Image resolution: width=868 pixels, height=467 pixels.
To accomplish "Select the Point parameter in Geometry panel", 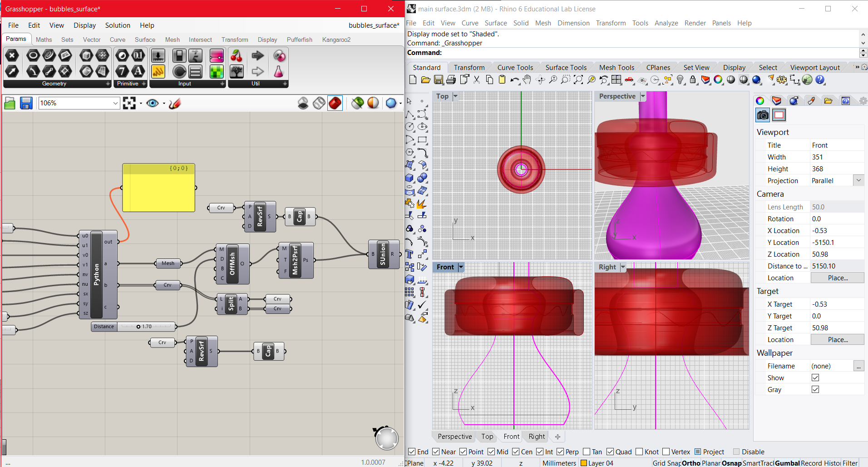I will click(x=12, y=56).
